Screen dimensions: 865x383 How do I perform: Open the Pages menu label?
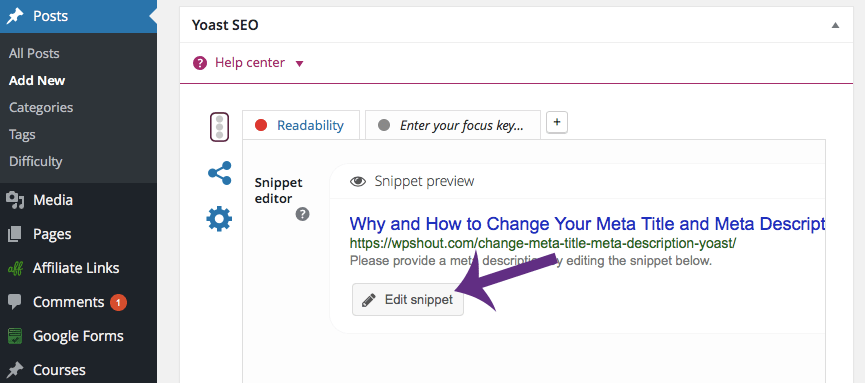pyautogui.click(x=52, y=234)
